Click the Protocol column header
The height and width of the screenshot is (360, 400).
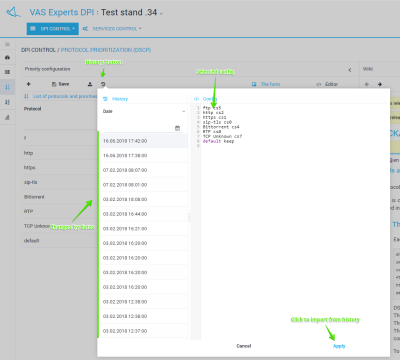pos(32,109)
